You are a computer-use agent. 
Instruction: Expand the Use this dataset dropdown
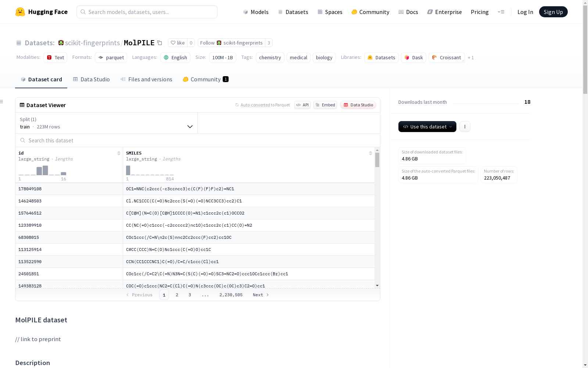(x=427, y=127)
